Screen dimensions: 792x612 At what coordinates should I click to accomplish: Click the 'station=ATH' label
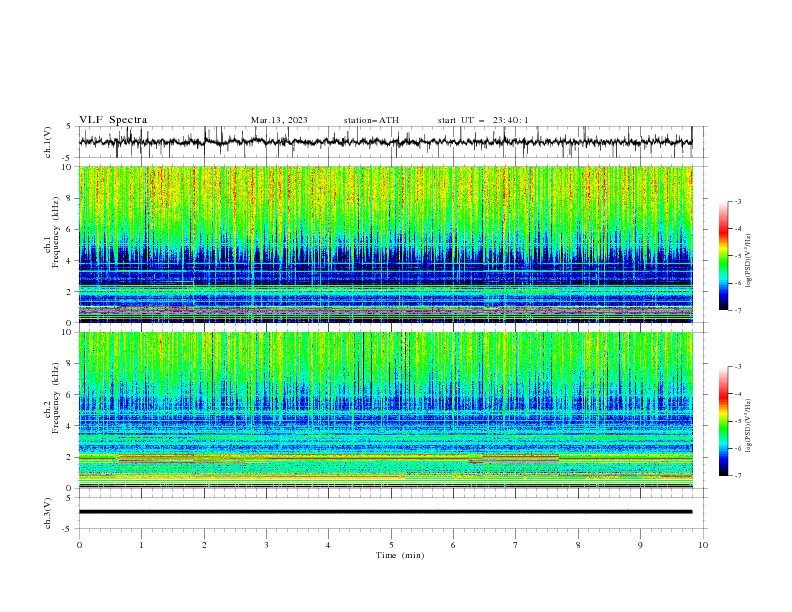point(371,120)
